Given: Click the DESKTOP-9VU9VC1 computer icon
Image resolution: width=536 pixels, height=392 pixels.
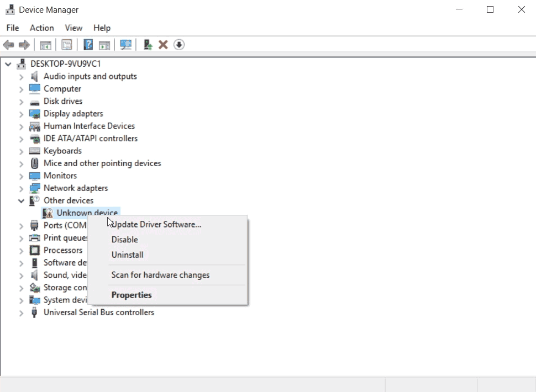Looking at the screenshot, I should pos(21,64).
